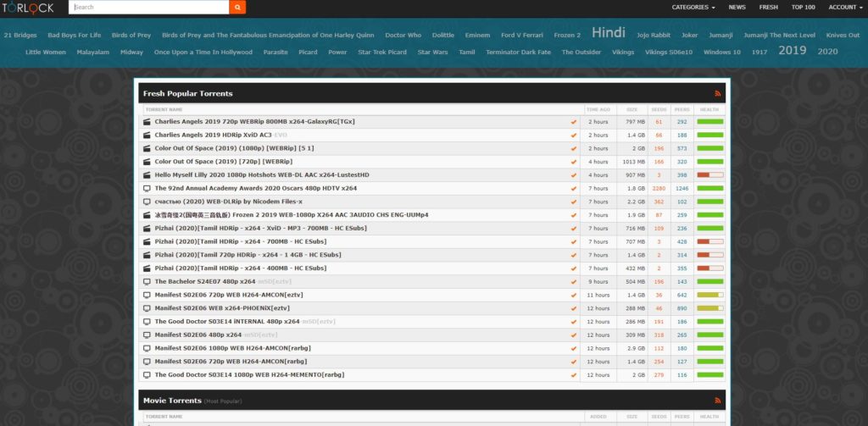Click health bar on Hello Myself Lilly row
The height and width of the screenshot is (426, 868).
(x=709, y=174)
